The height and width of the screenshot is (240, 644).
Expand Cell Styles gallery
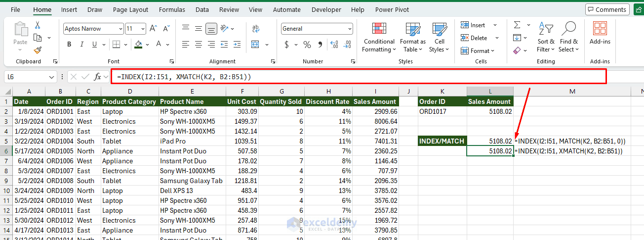(439, 37)
